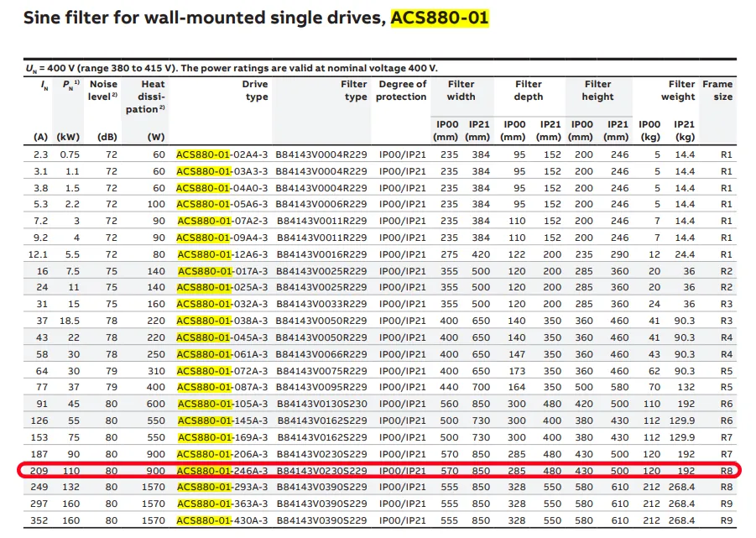
Task: Select the Degree of protection header
Action: (x=401, y=90)
